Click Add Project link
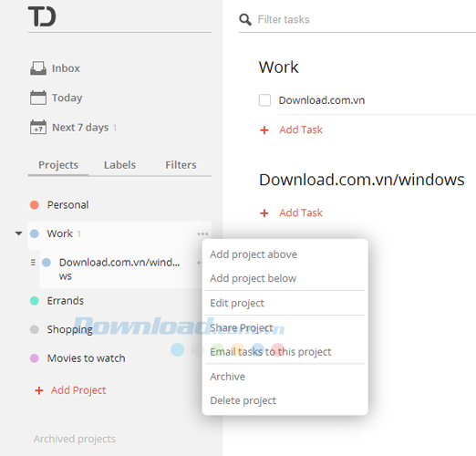This screenshot has height=456, width=476. pyautogui.click(x=78, y=390)
